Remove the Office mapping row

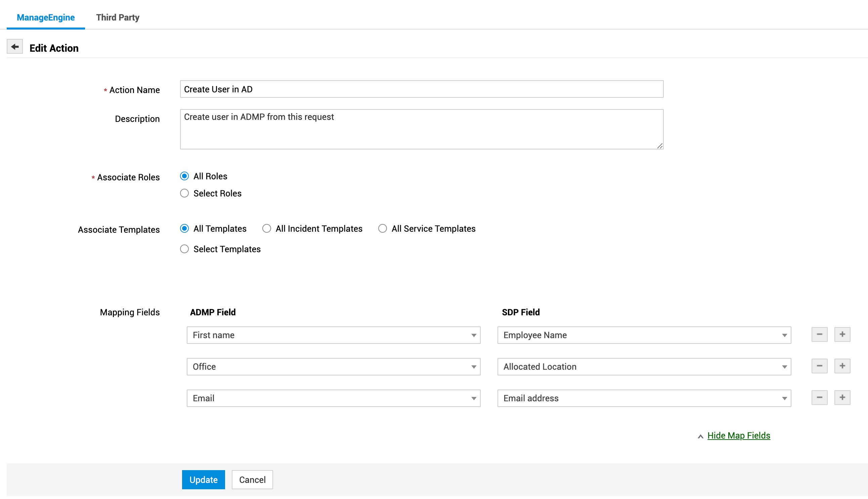tap(819, 366)
